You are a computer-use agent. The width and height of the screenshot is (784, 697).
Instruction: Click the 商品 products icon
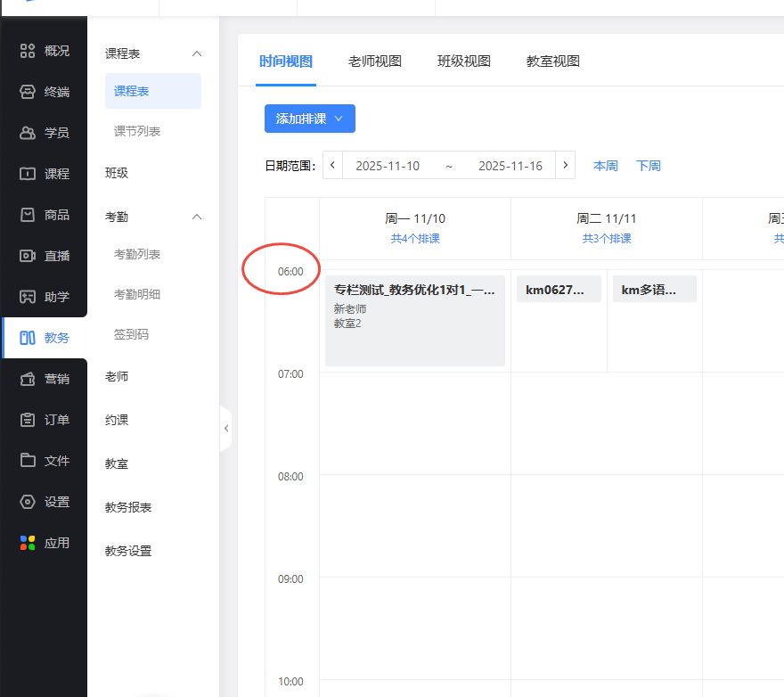28,215
